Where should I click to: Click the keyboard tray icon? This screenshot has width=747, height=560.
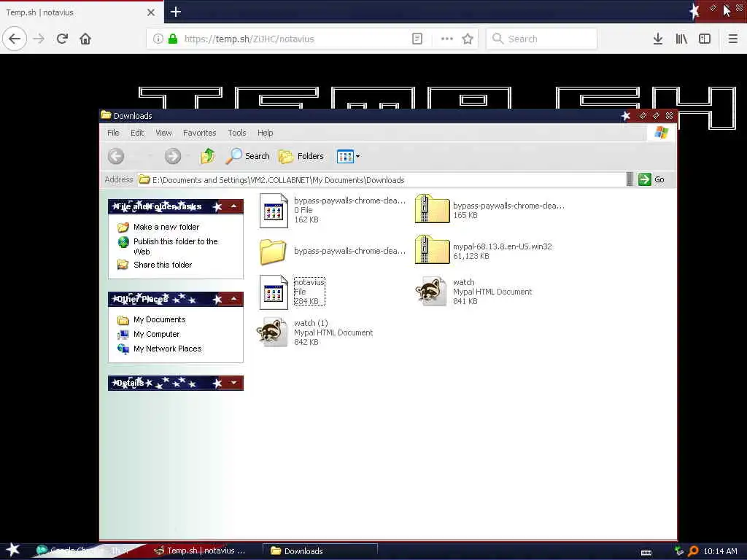click(646, 552)
